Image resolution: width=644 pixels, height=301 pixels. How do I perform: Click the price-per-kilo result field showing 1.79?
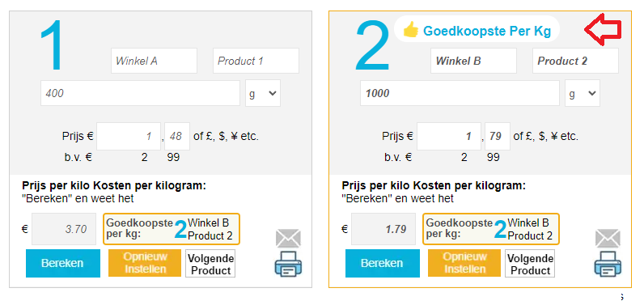pyautogui.click(x=383, y=229)
